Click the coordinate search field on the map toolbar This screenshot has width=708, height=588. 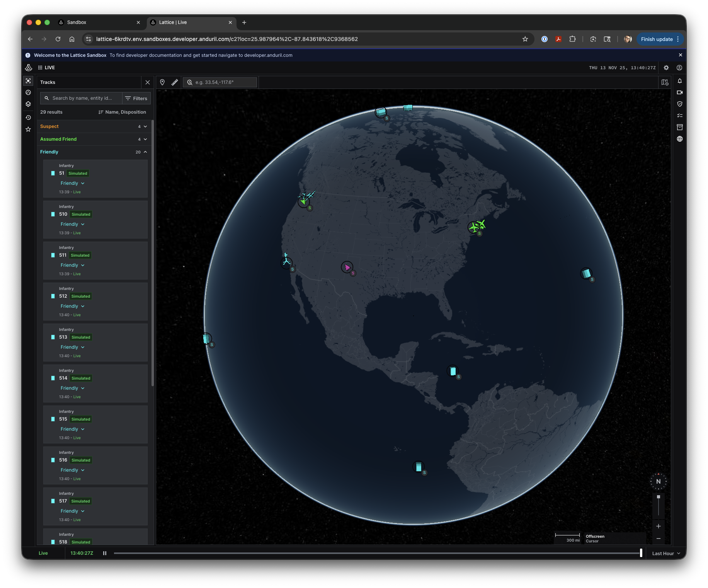click(x=220, y=82)
